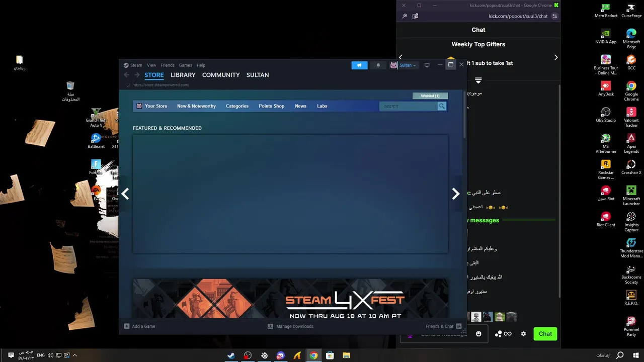Switch to the COMMUNITY tab
The height and width of the screenshot is (362, 644).
pos(221,75)
